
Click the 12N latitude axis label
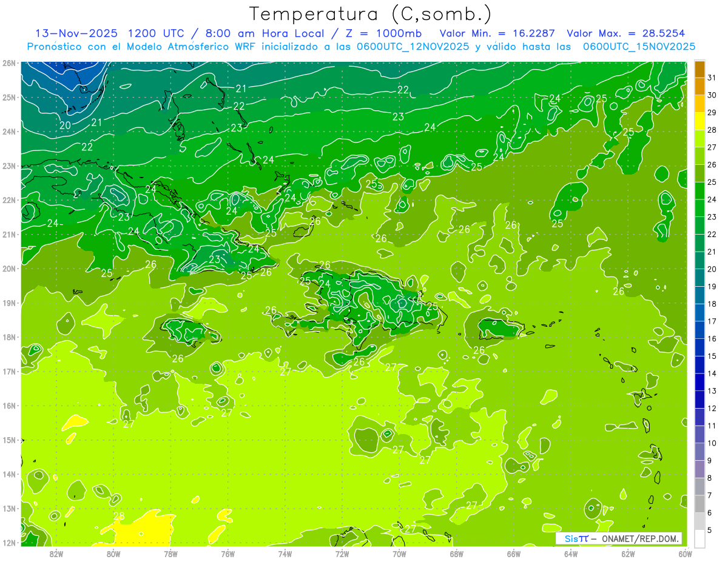[x=8, y=543]
